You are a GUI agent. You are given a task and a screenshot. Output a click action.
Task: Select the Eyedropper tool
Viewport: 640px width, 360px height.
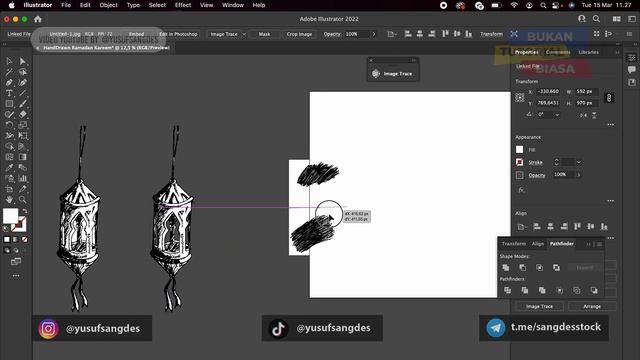tap(9, 167)
